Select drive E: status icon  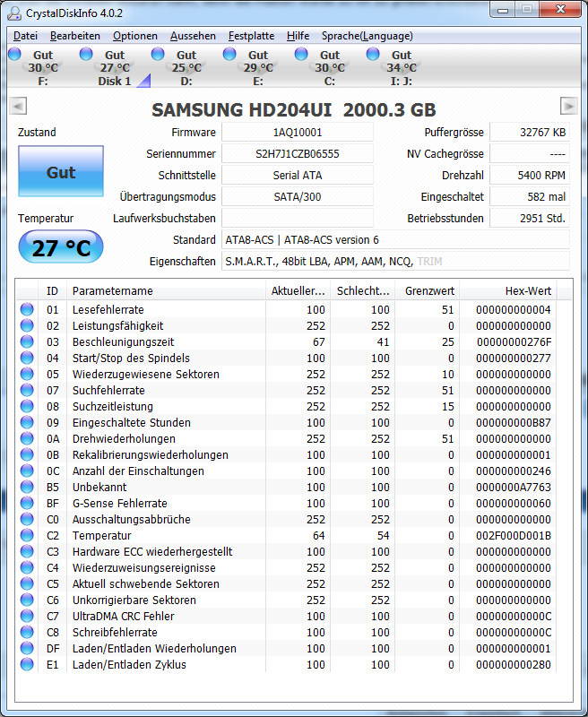[229, 54]
